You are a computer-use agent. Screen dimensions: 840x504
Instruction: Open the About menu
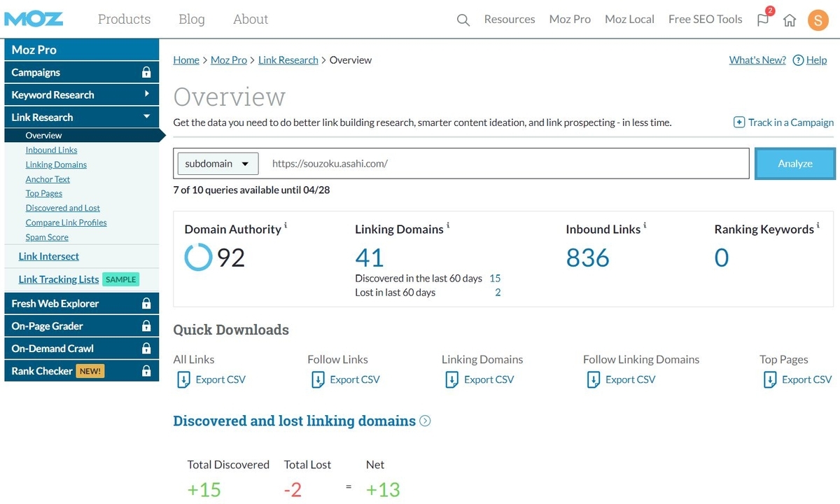pyautogui.click(x=251, y=19)
